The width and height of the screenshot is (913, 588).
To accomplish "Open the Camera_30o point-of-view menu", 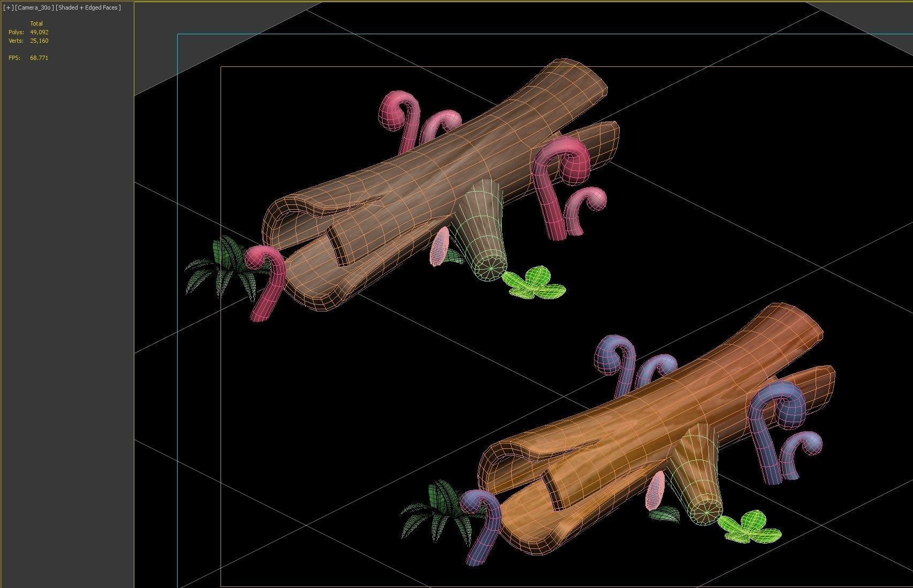I will [35, 7].
